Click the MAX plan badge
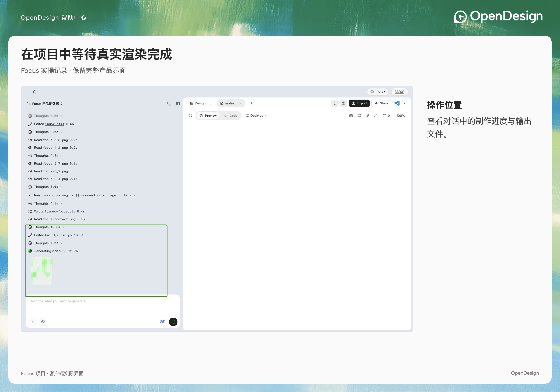Image resolution: width=560 pixels, height=392 pixels. pos(400,92)
